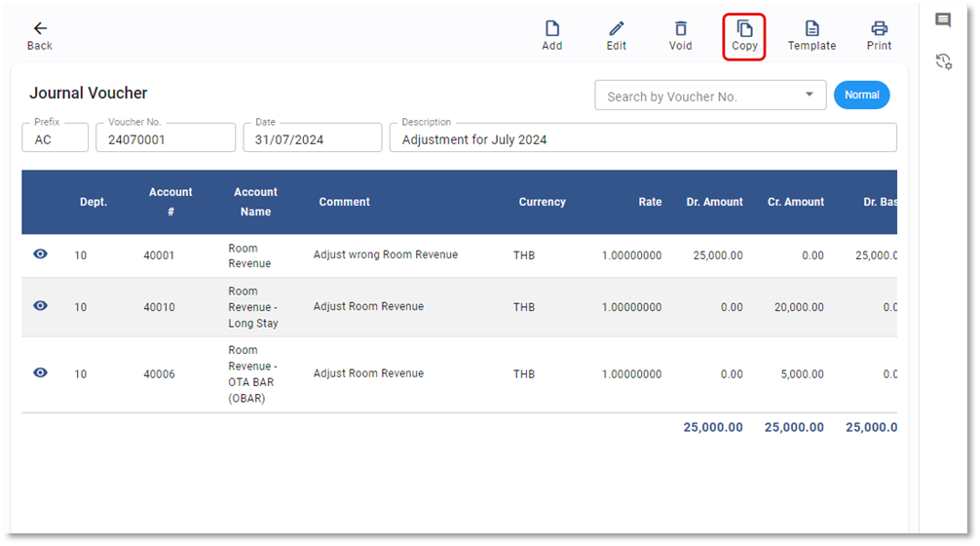Click the Description field
Screen dimensions: 980x546
click(643, 139)
